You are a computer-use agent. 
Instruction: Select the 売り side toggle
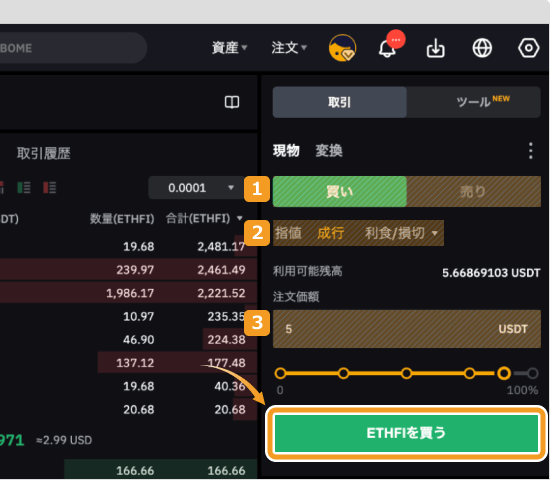(x=474, y=192)
